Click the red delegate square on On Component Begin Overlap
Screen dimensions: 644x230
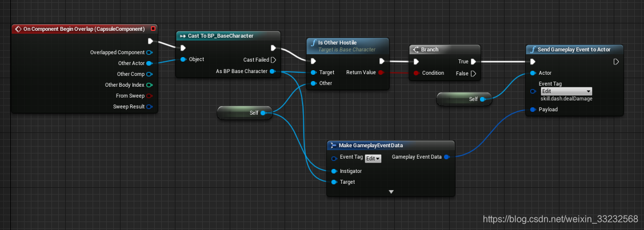153,29
